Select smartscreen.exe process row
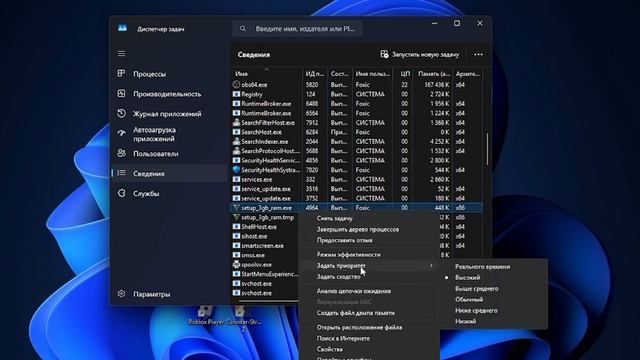640x360 pixels. [x=265, y=245]
